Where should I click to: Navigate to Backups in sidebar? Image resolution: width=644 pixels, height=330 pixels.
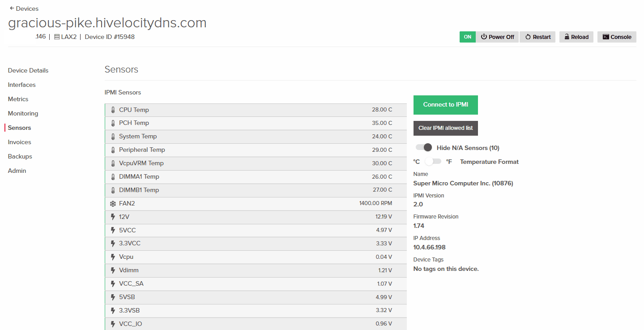[x=20, y=156]
